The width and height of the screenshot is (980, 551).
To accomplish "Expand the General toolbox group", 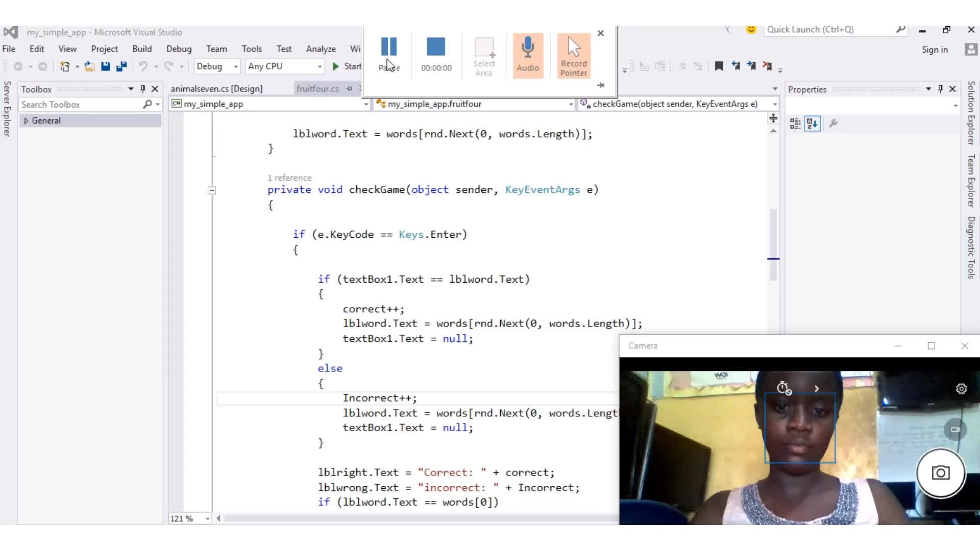I will coord(26,121).
